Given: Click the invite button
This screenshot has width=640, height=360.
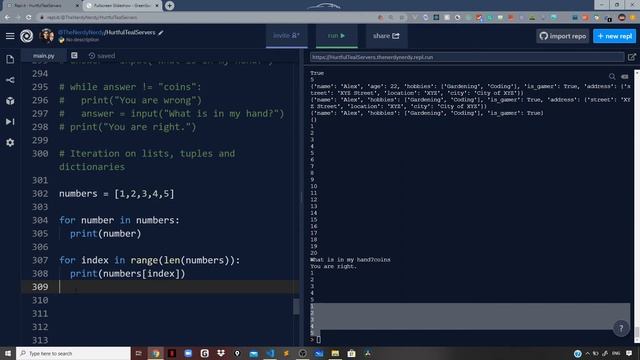Looking at the screenshot, I should (x=287, y=36).
